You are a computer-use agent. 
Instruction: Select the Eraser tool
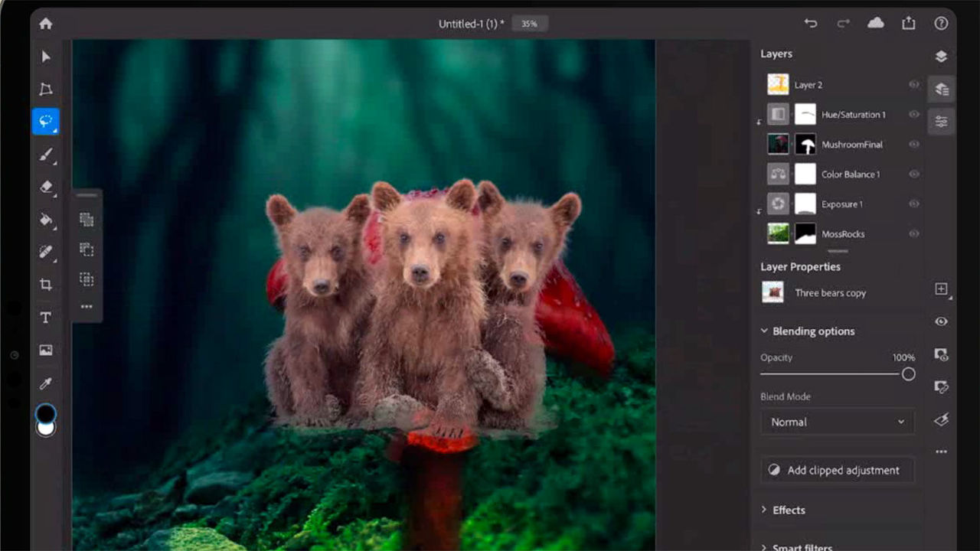click(46, 187)
